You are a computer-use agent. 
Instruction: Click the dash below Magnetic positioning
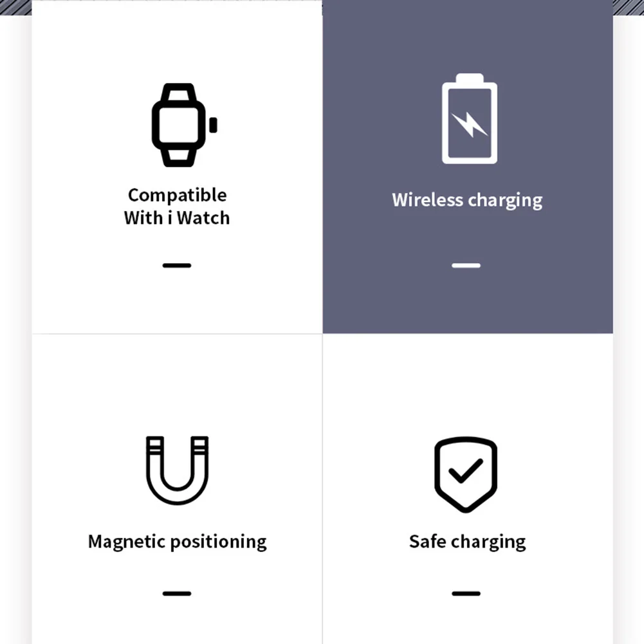pyautogui.click(x=177, y=593)
